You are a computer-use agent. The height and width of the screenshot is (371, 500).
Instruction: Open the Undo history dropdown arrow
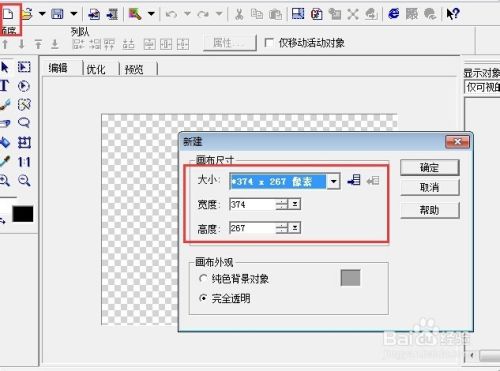[187, 14]
